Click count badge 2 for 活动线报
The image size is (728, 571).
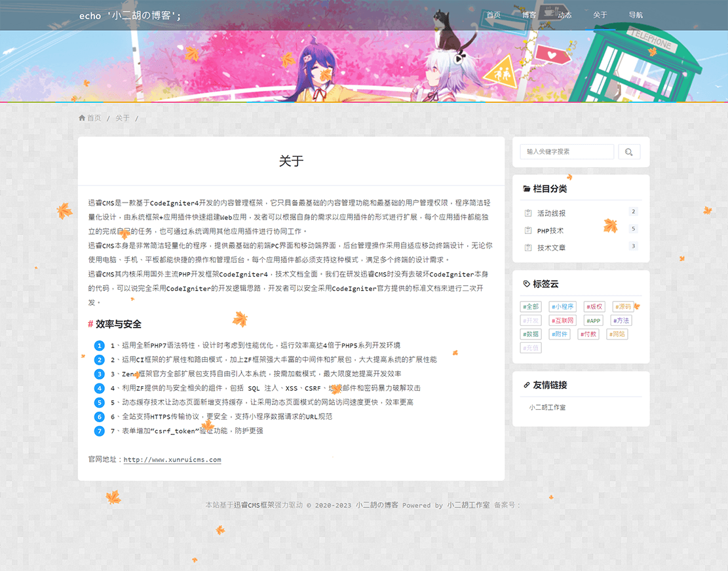[633, 211]
